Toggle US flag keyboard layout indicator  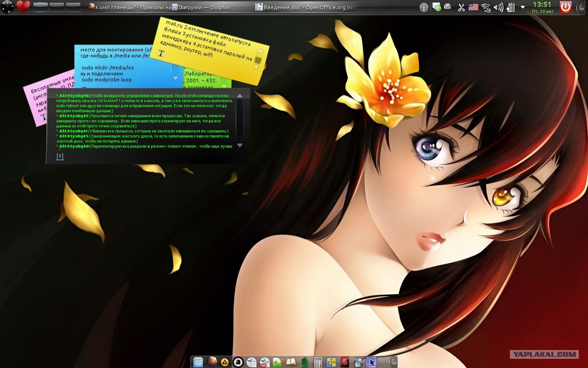coord(473,7)
